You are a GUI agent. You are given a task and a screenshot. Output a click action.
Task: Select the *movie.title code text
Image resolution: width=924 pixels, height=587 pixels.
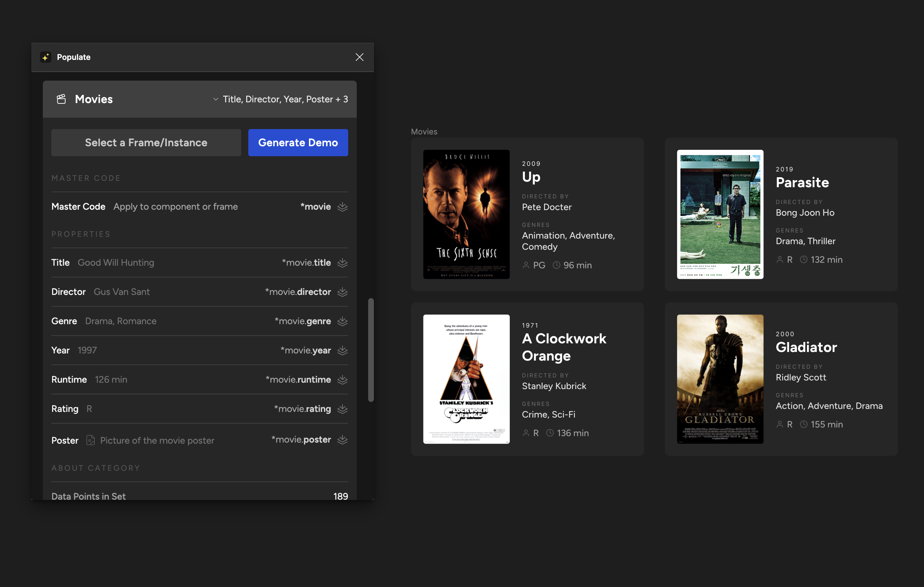306,263
